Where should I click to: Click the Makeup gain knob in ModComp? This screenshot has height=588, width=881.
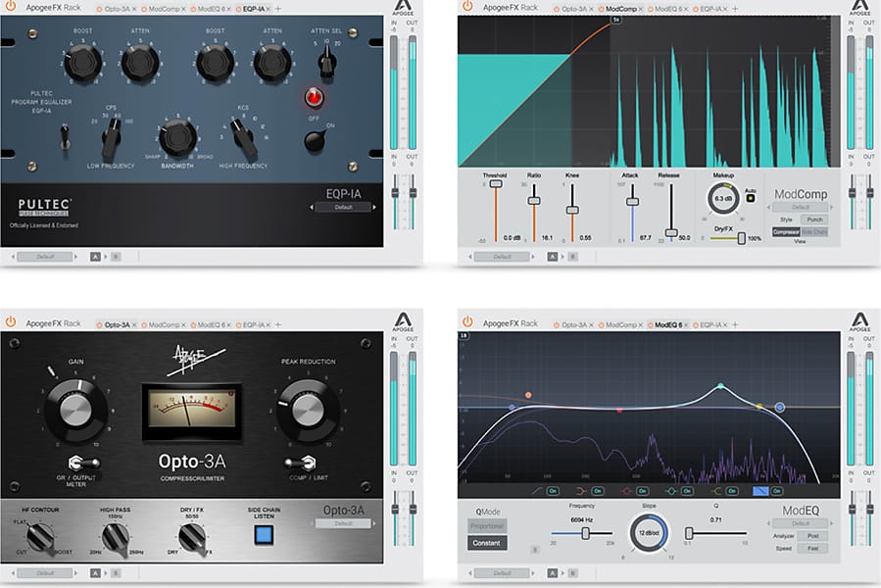[x=723, y=198]
